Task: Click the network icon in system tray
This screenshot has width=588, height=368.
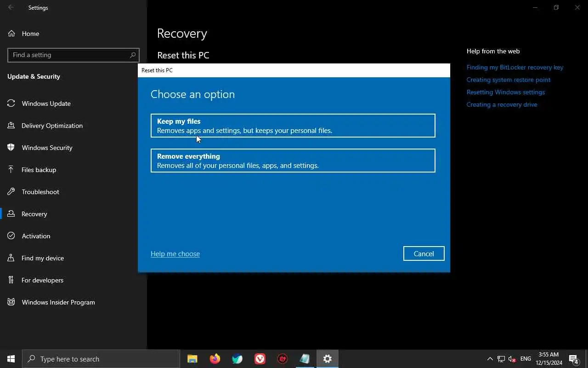Action: 501,359
